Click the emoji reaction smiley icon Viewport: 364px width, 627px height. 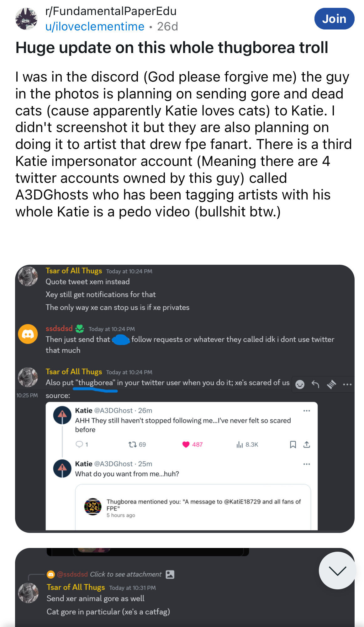pos(300,384)
